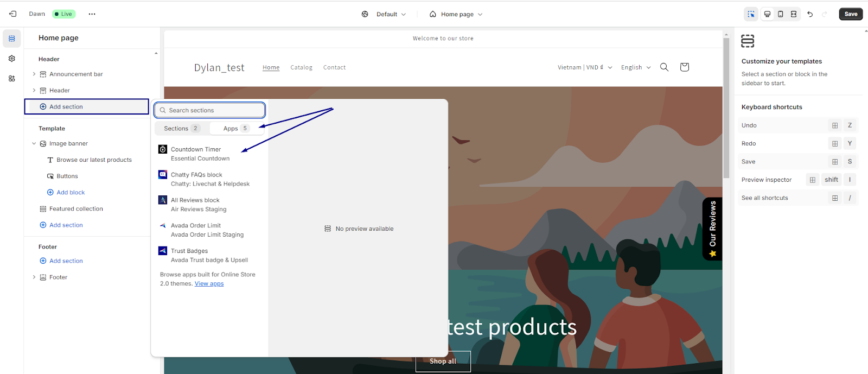Open the Catalog menu link
Image resolution: width=868 pixels, height=374 pixels.
302,67
